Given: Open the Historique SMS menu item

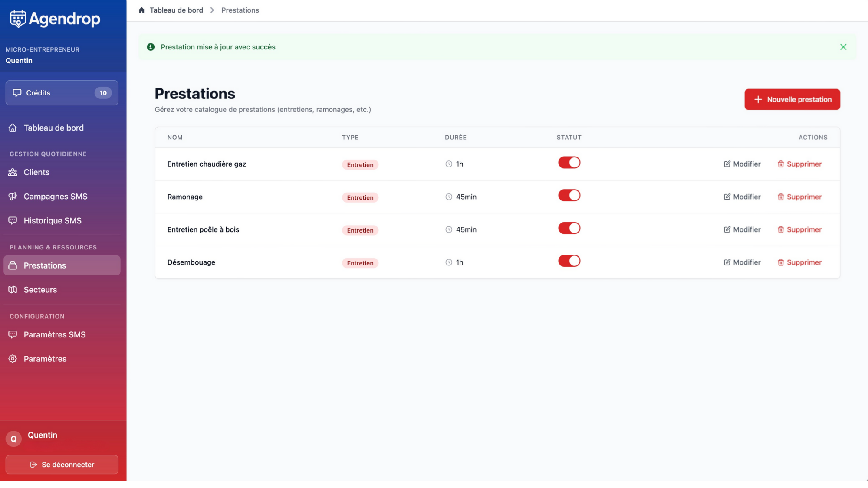Looking at the screenshot, I should (53, 221).
